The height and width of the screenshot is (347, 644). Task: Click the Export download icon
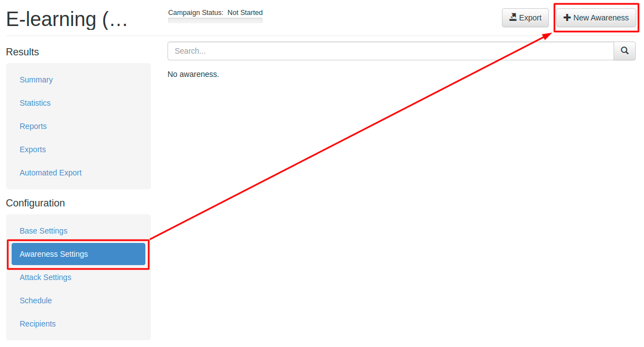[x=513, y=17]
